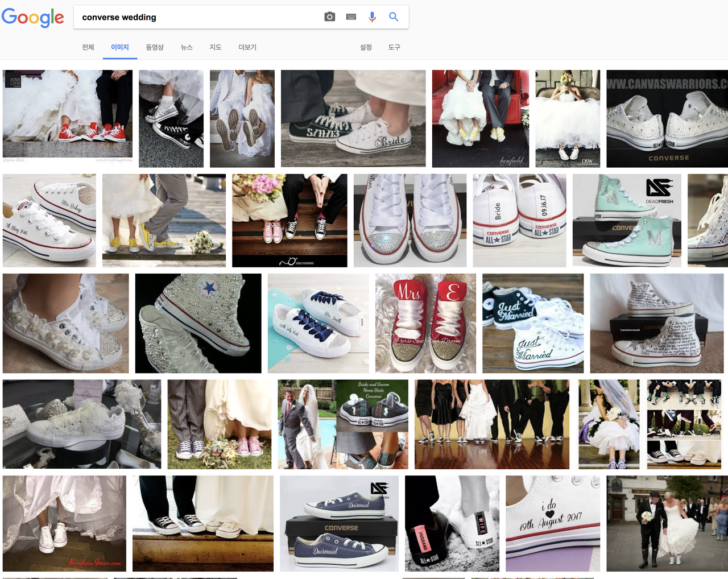The width and height of the screenshot is (728, 579).
Task: Switch to the 동영상 tab
Action: tap(155, 47)
